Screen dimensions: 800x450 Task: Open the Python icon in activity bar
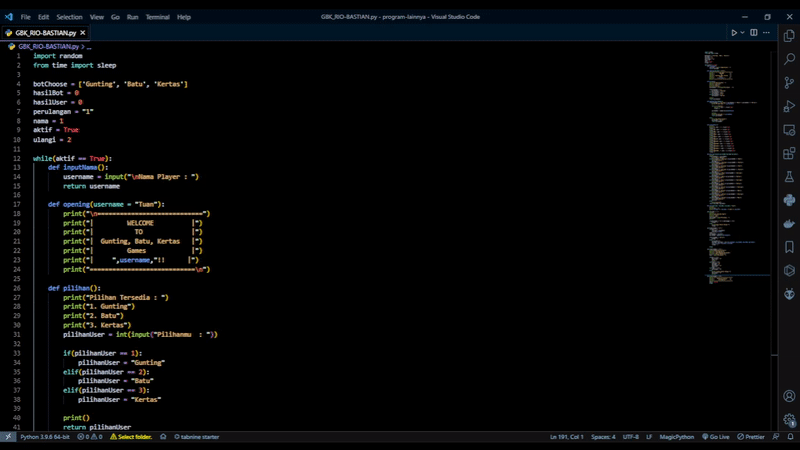point(789,200)
